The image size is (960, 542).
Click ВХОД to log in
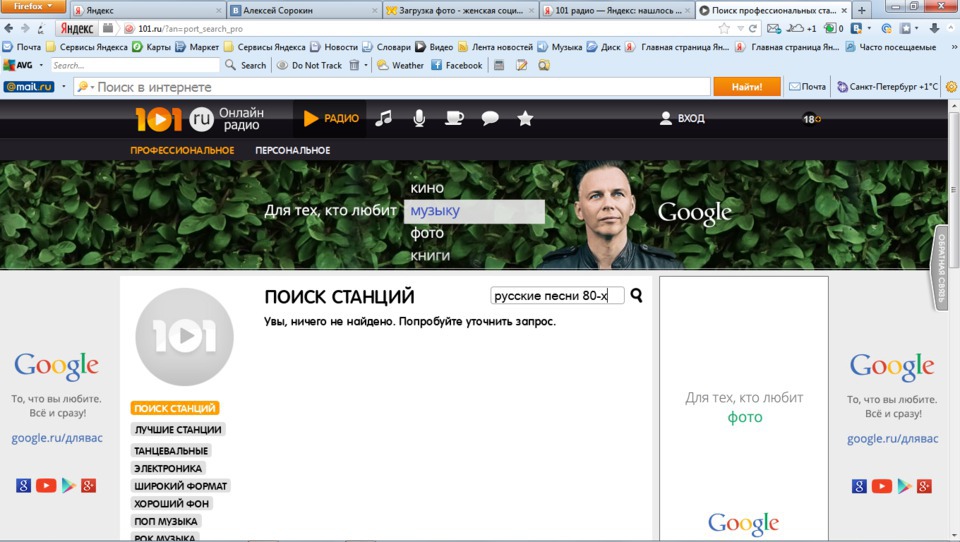[x=682, y=118]
